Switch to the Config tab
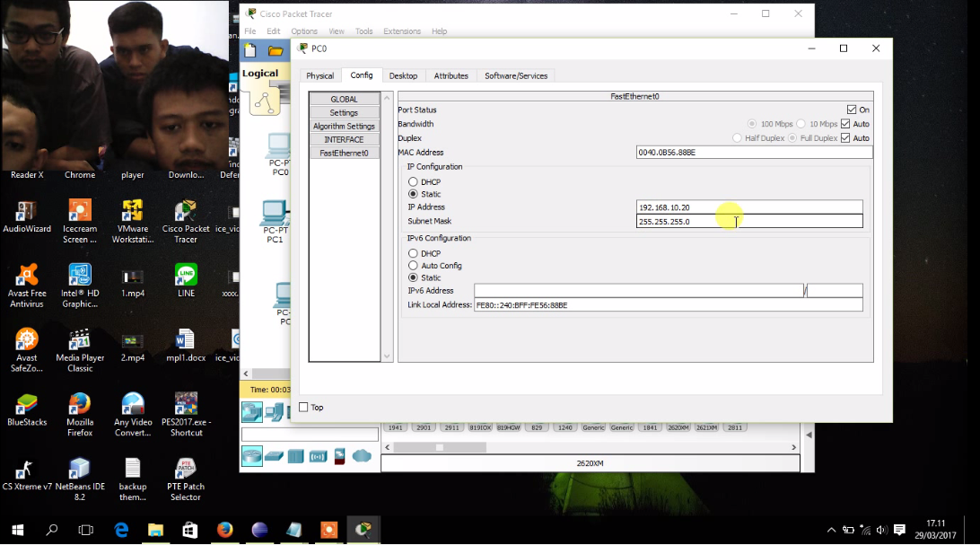This screenshot has width=980, height=545. coord(362,75)
